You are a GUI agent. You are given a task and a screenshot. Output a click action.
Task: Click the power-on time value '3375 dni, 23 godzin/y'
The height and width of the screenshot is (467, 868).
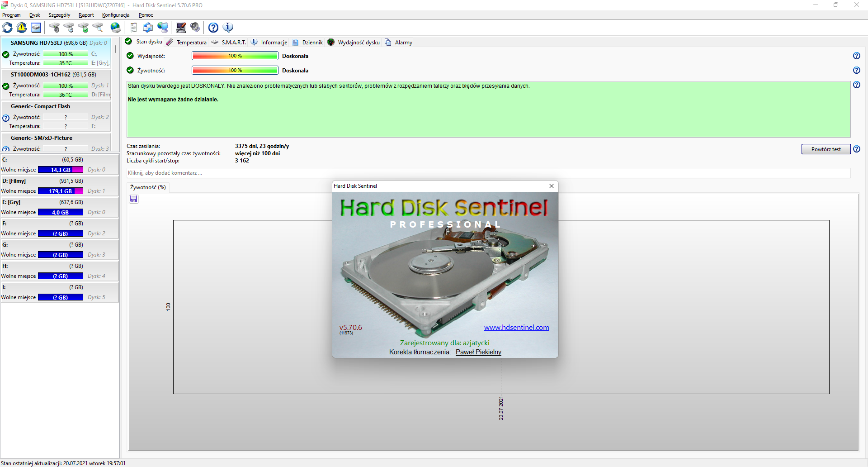pos(262,146)
